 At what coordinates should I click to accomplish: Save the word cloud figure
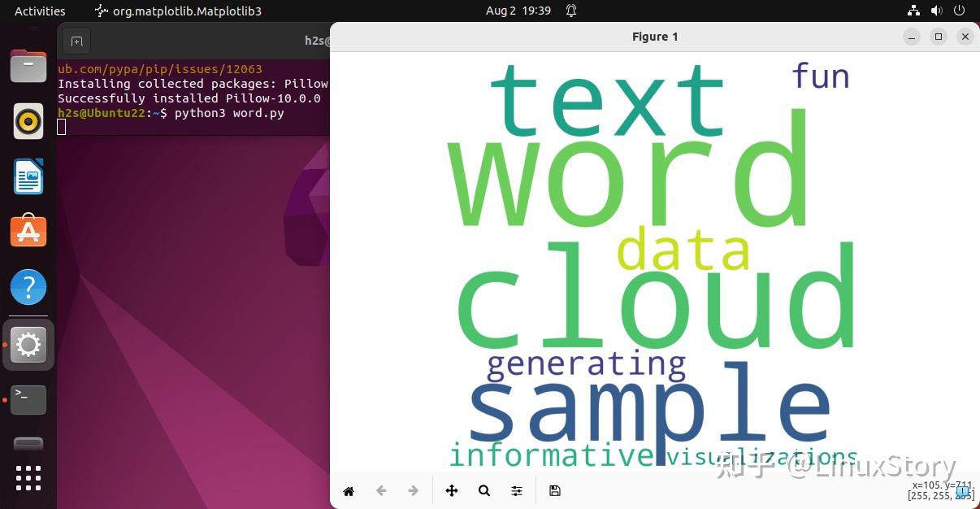pos(555,490)
